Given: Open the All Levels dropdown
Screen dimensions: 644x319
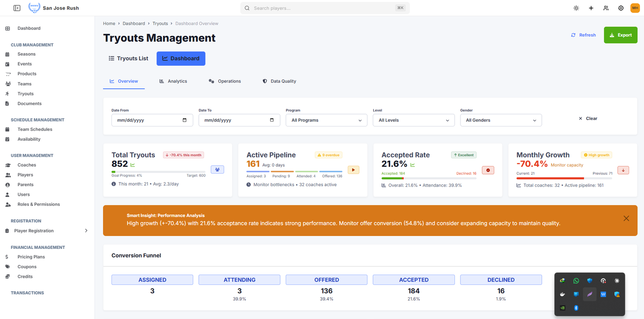Looking at the screenshot, I should point(413,120).
